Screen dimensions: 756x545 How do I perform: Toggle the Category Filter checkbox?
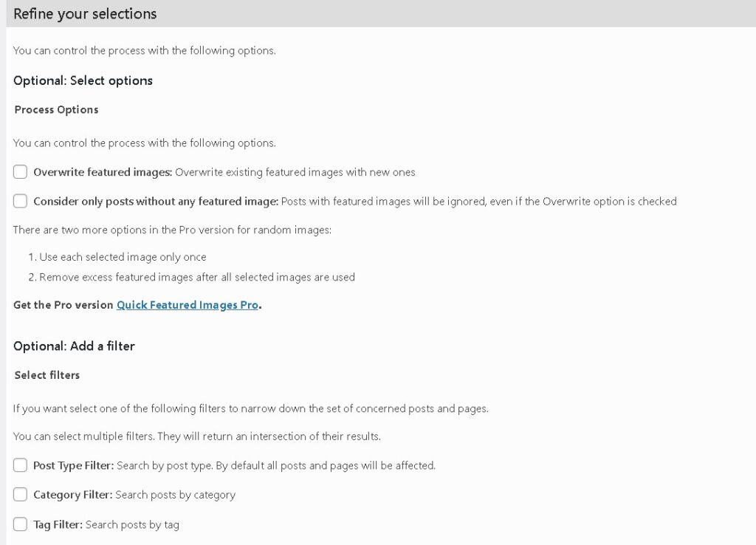coord(21,495)
